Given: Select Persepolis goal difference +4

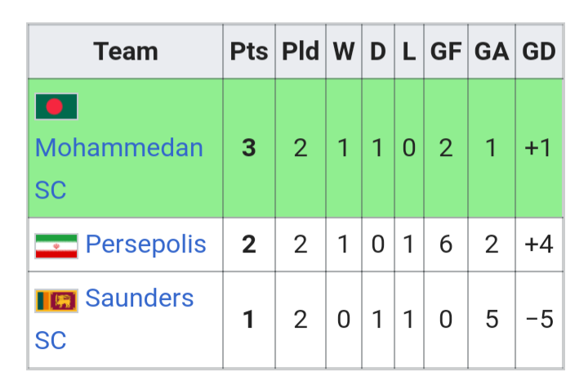Looking at the screenshot, I should tap(539, 244).
